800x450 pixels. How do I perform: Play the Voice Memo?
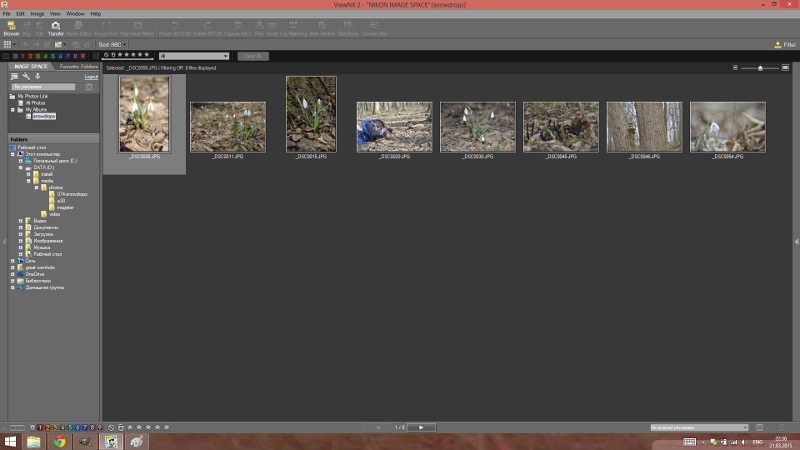(x=137, y=29)
